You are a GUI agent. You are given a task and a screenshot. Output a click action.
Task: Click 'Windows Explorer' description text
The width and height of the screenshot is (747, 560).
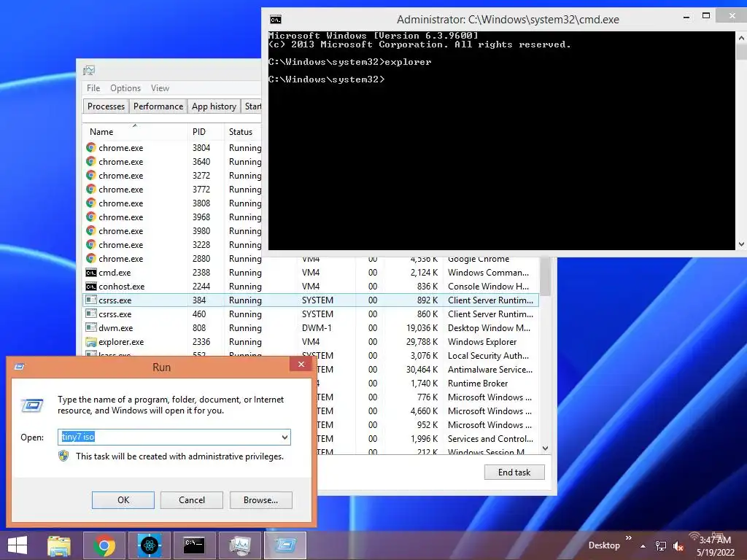click(481, 342)
